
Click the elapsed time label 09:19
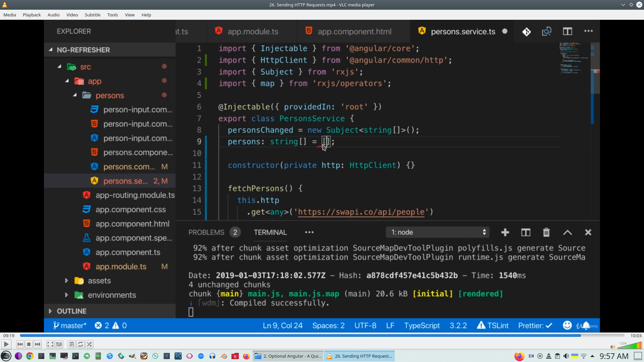click(9, 336)
